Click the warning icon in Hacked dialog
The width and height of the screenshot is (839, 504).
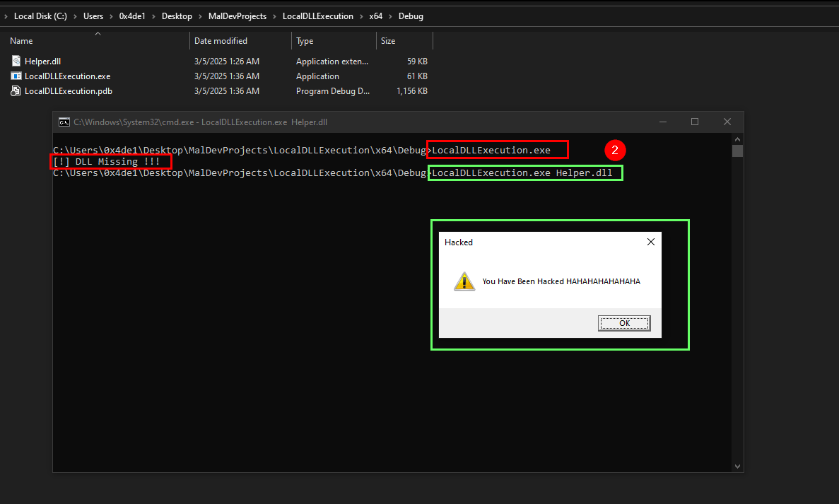coord(464,281)
